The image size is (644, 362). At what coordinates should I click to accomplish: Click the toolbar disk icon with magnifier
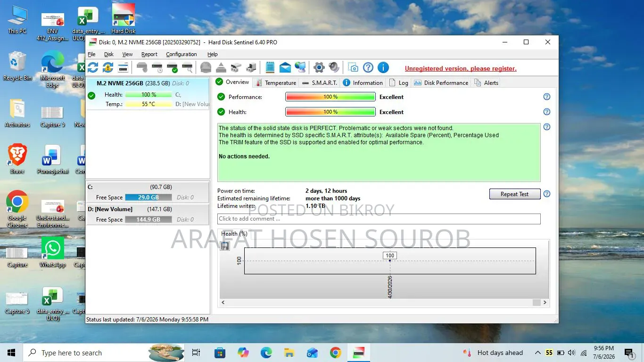click(187, 67)
